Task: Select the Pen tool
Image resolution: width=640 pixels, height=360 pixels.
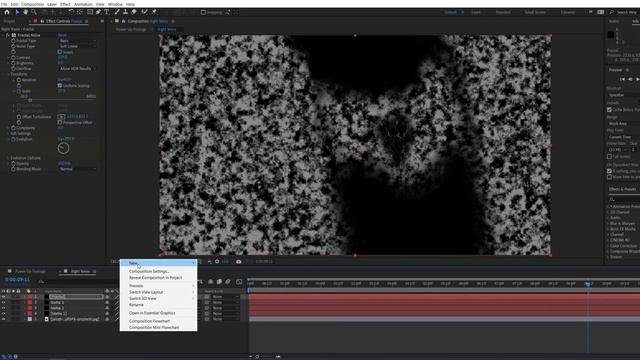Action: (98, 12)
